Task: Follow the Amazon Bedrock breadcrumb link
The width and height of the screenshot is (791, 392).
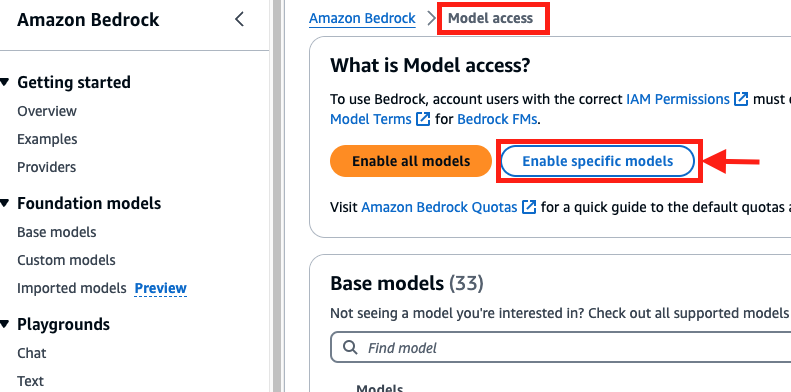Action: pyautogui.click(x=362, y=18)
